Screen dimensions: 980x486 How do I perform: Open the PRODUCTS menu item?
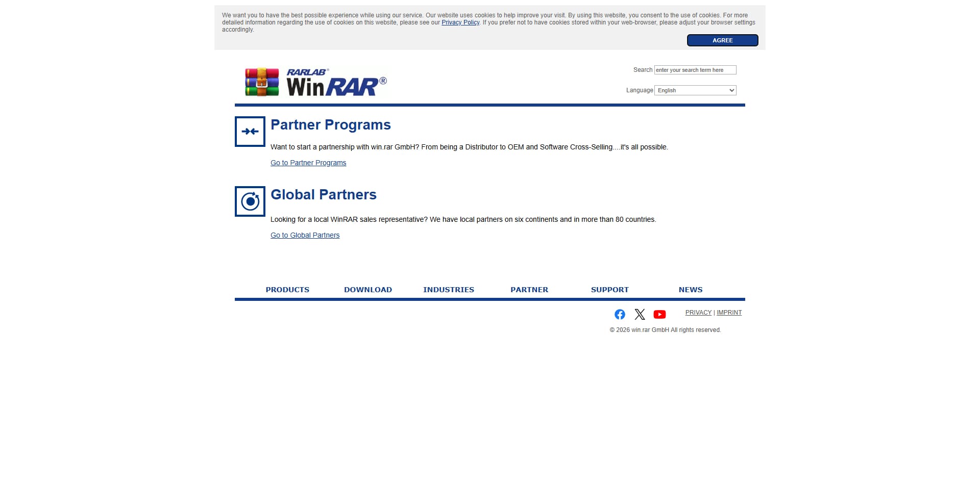click(287, 290)
